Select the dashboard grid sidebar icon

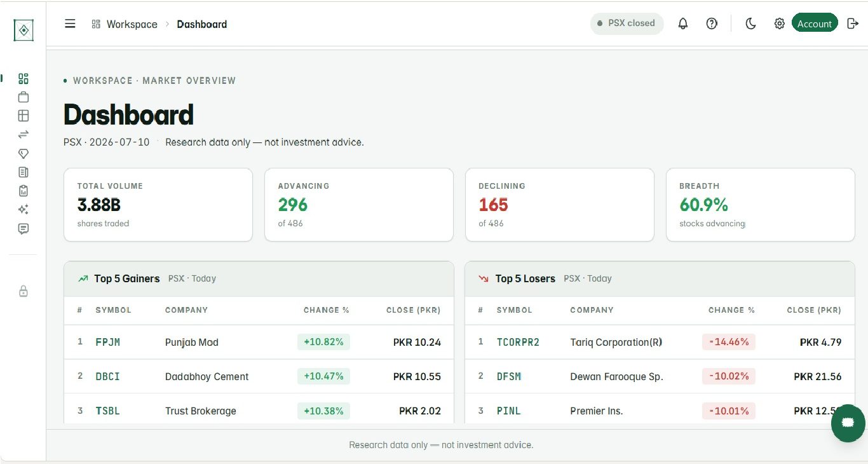24,79
